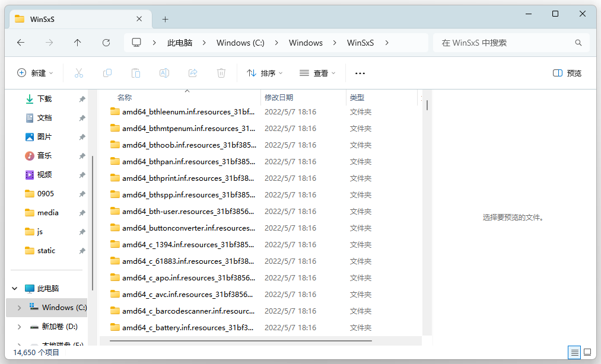
Task: Click the file list horizontal scrollbar
Action: tap(241, 340)
